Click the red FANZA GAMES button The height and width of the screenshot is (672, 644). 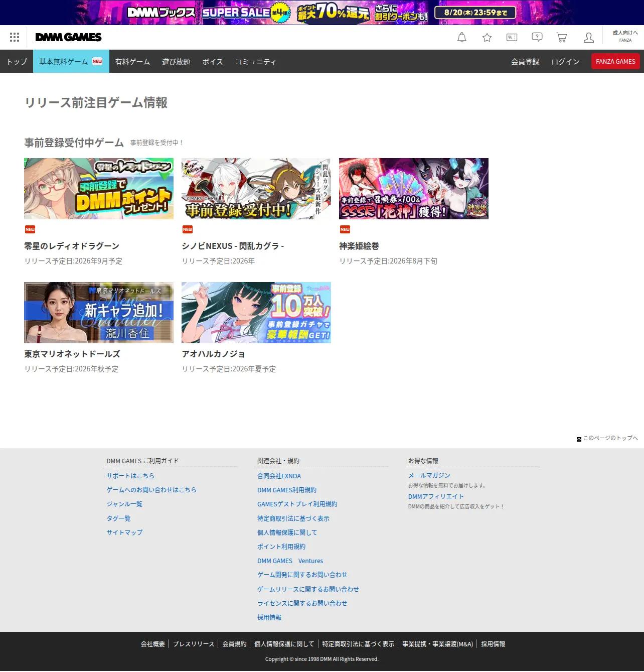click(615, 61)
